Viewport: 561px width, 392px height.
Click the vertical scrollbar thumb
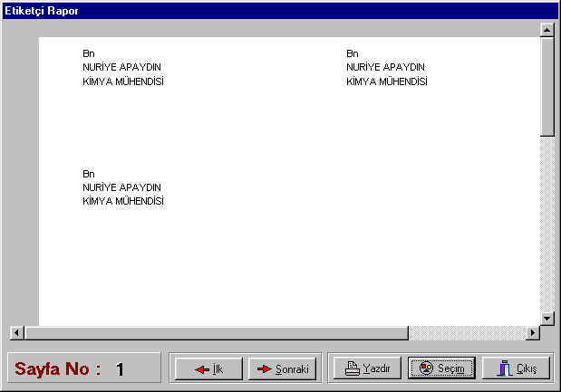click(546, 86)
